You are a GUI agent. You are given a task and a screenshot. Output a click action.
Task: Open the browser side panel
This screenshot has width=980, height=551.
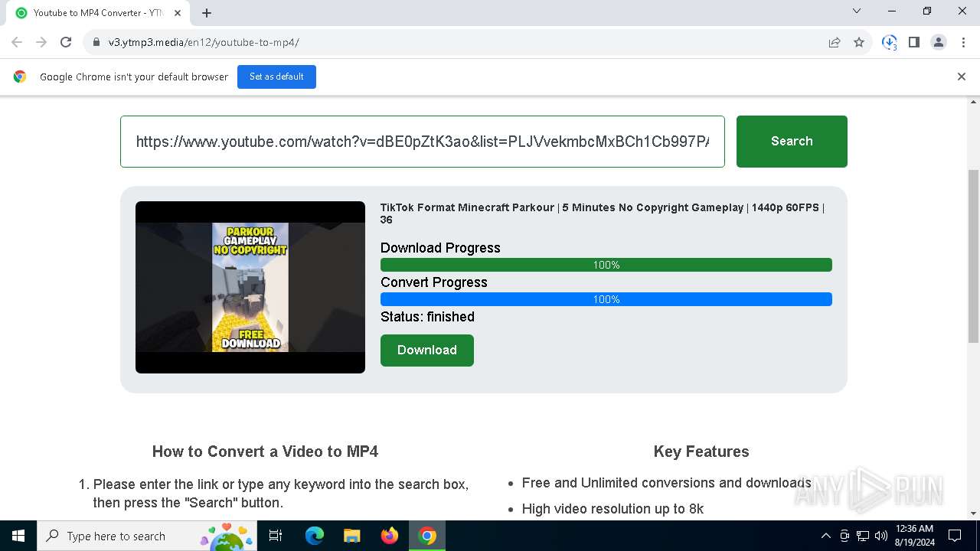pyautogui.click(x=914, y=42)
